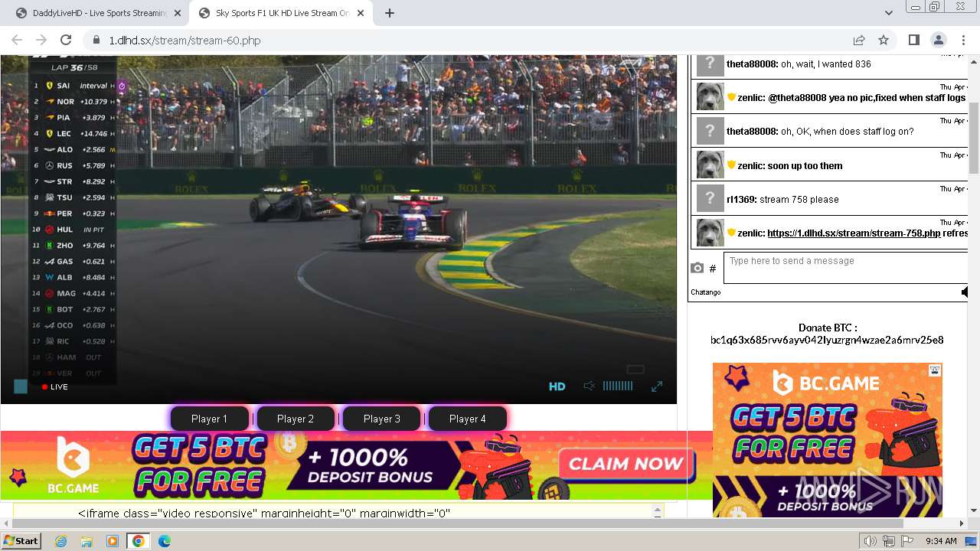The width and height of the screenshot is (980, 551).
Task: Toggle chat sound speaker icon
Action: [x=964, y=292]
